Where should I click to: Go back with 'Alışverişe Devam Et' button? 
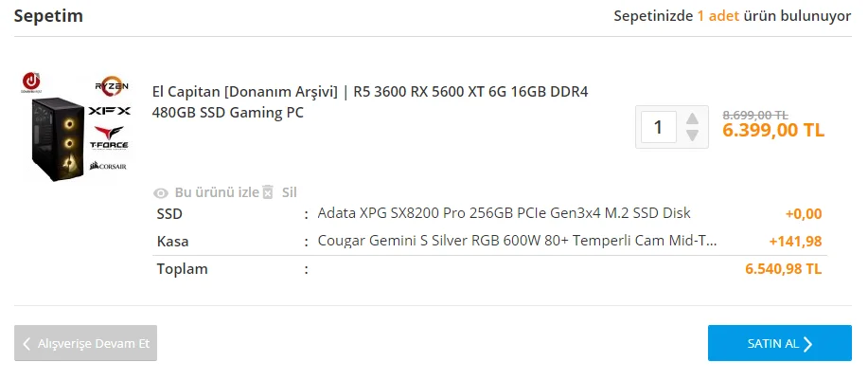(x=85, y=343)
